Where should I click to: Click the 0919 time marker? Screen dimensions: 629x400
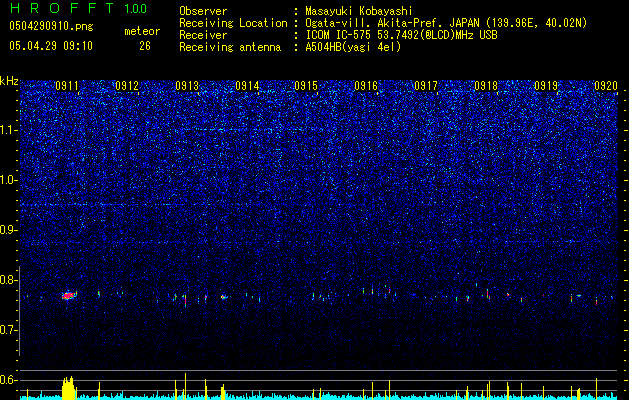(x=546, y=86)
